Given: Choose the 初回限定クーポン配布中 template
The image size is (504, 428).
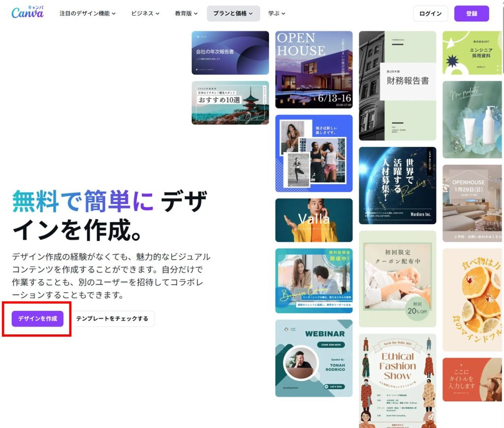Looking at the screenshot, I should pos(398,279).
